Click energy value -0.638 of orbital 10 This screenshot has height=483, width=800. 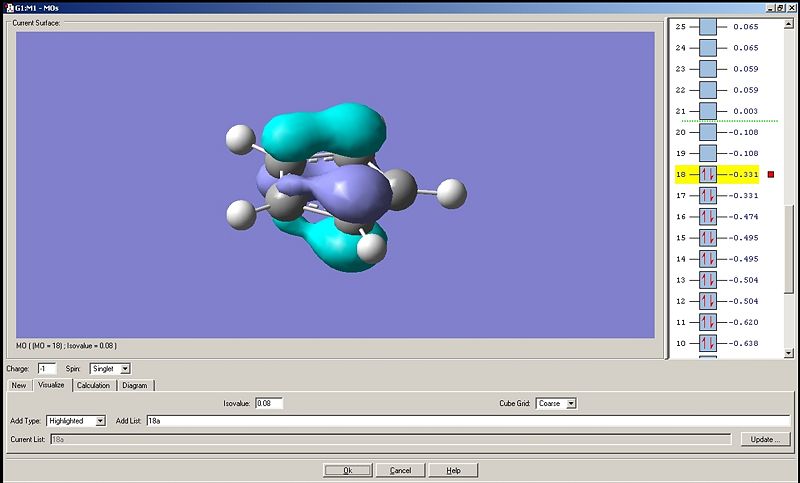(x=743, y=343)
